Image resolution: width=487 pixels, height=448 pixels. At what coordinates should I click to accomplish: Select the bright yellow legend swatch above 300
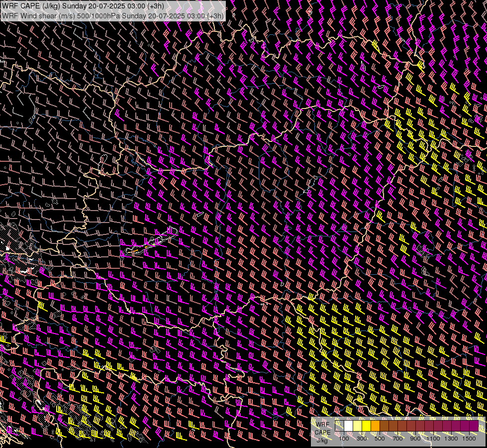367,426
